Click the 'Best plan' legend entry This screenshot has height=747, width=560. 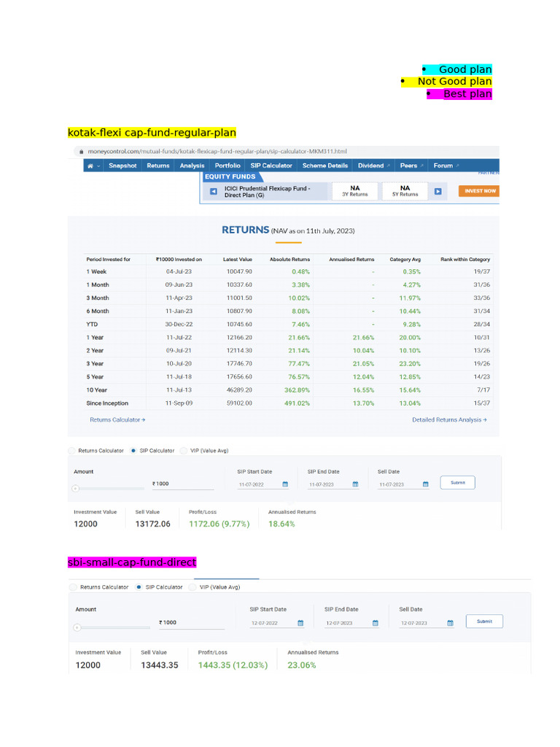467,94
